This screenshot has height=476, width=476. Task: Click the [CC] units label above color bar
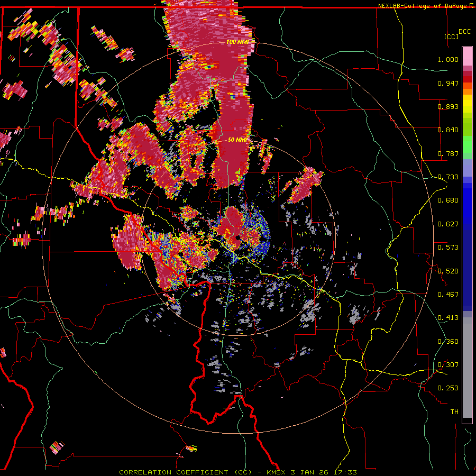tap(452, 36)
